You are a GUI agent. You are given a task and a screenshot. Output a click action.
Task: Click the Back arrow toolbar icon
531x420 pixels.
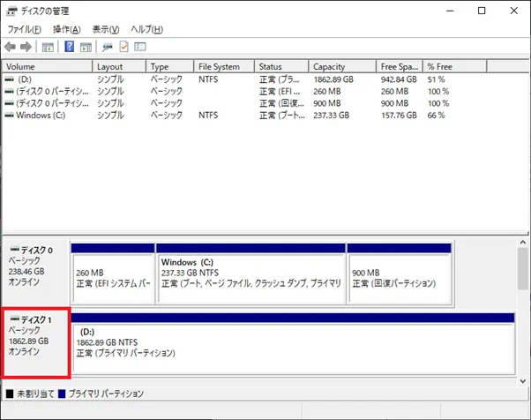point(10,47)
